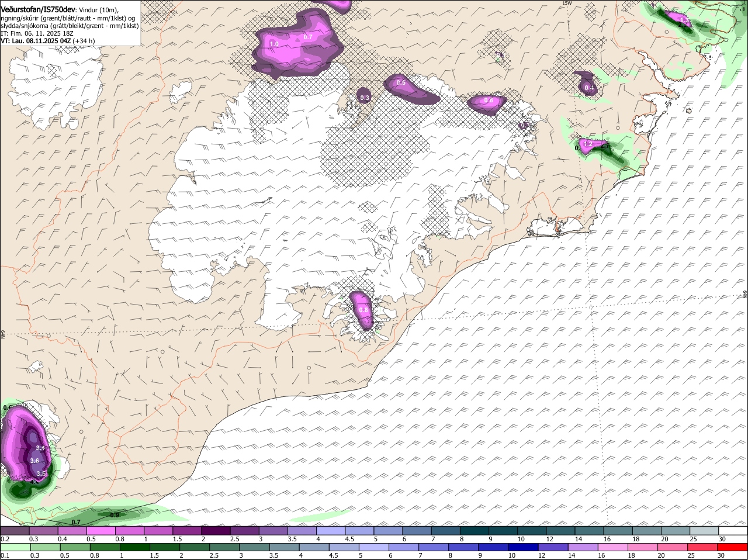Pick the deep navy blue 10 swatch in lower legend
This screenshot has width=748, height=560.
524,547
